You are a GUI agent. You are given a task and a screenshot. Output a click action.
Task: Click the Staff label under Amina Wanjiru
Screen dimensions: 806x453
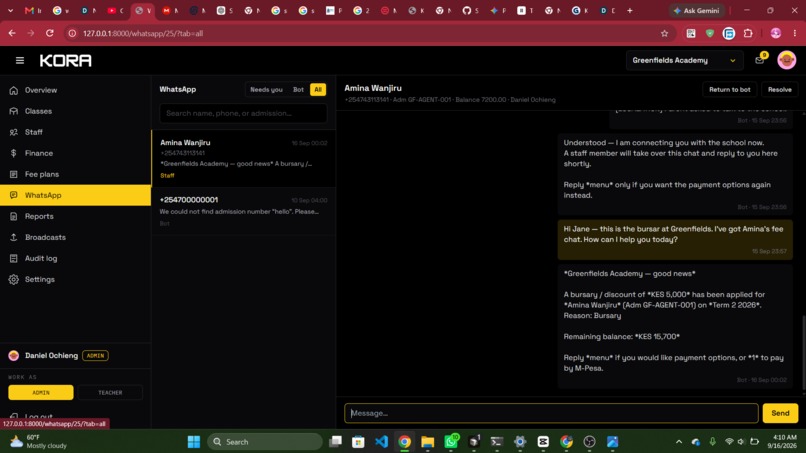pyautogui.click(x=167, y=176)
